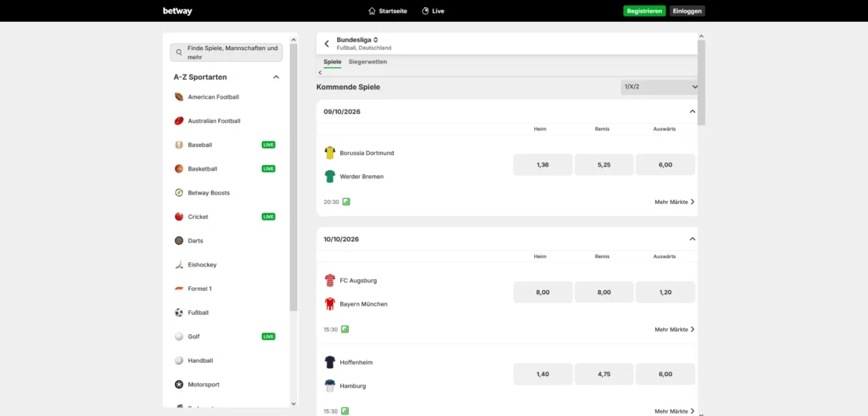Click the Borussia Dortmund team name
This screenshot has height=416, width=868.
coord(367,152)
